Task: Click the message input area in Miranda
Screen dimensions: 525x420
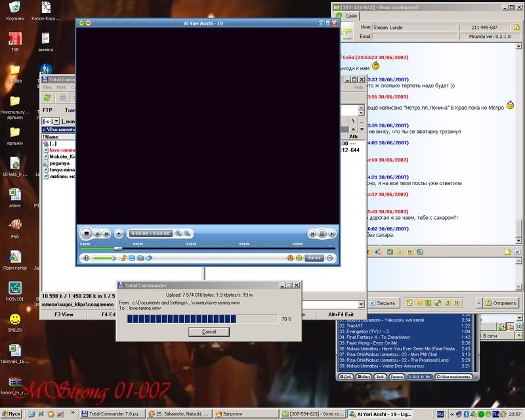Action: pos(441,274)
